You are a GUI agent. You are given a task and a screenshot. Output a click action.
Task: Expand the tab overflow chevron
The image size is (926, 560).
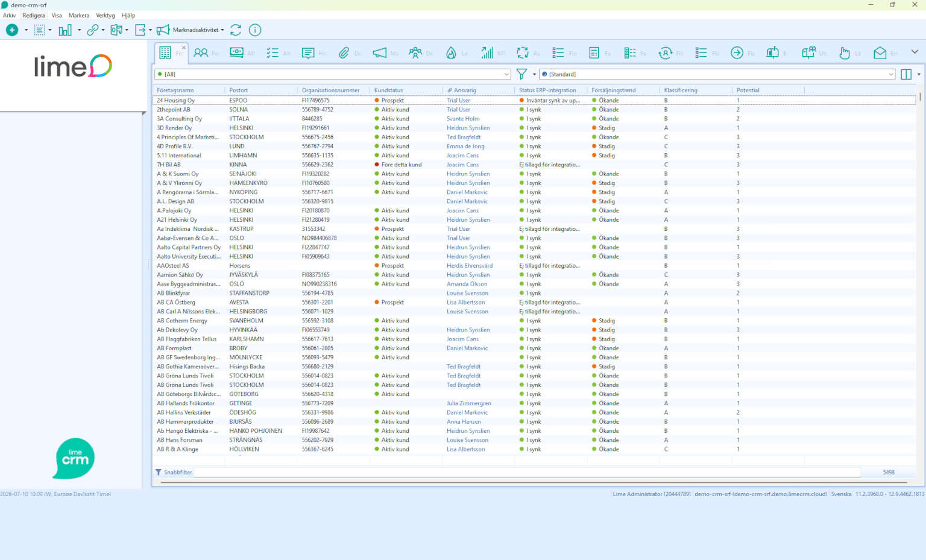915,52
